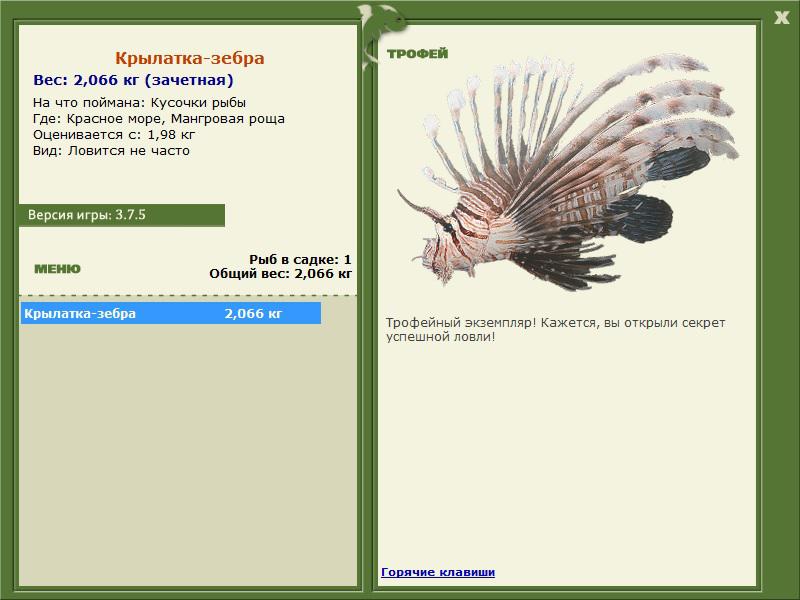This screenshot has width=800, height=600.
Task: Click the orange Крылатка-зебра title
Action: coord(190,58)
